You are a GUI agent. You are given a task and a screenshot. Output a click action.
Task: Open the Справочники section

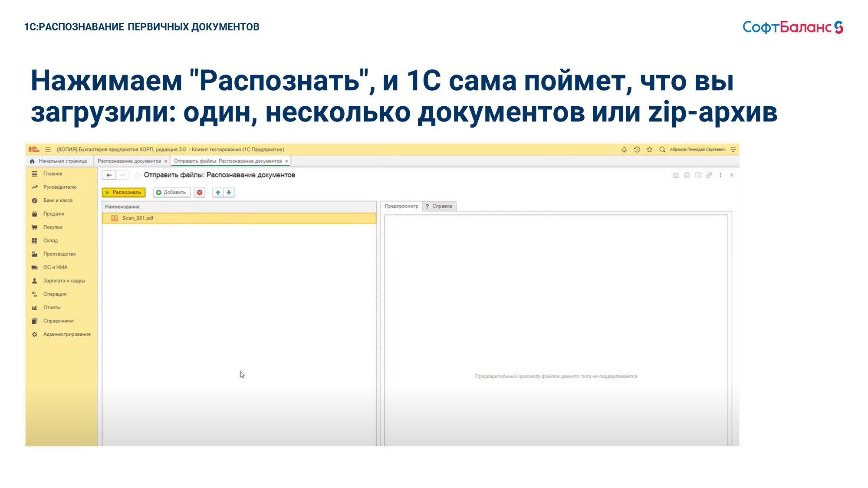58,321
